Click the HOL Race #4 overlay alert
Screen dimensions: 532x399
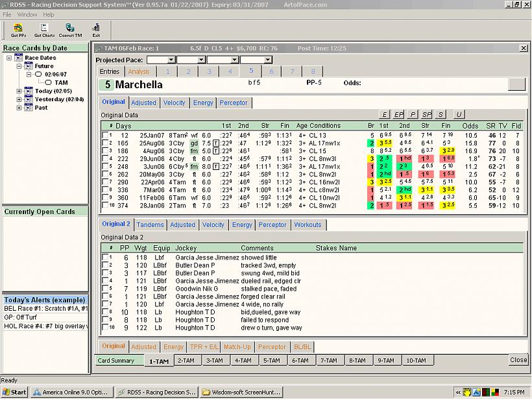[45, 326]
